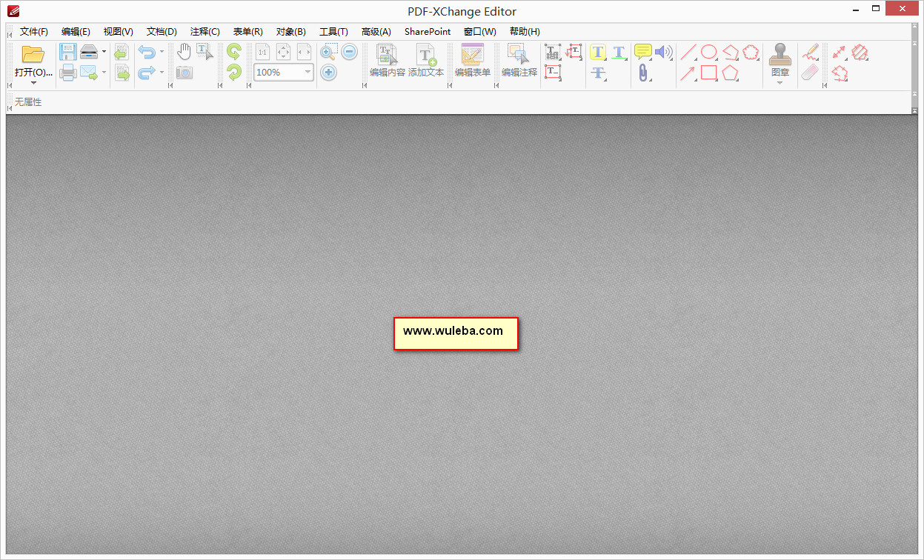Select the red Text Box tool
Image resolution: width=924 pixels, height=560 pixels.
click(553, 73)
